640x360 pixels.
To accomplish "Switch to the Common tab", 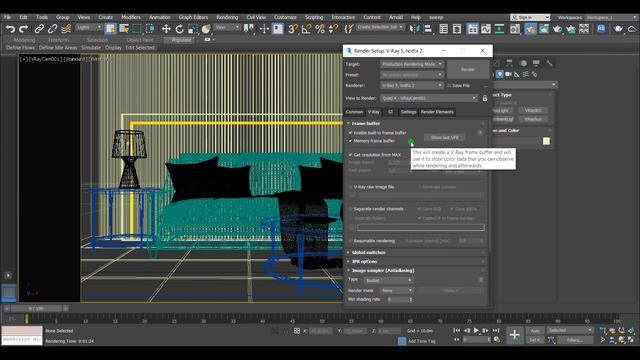I will pyautogui.click(x=354, y=112).
